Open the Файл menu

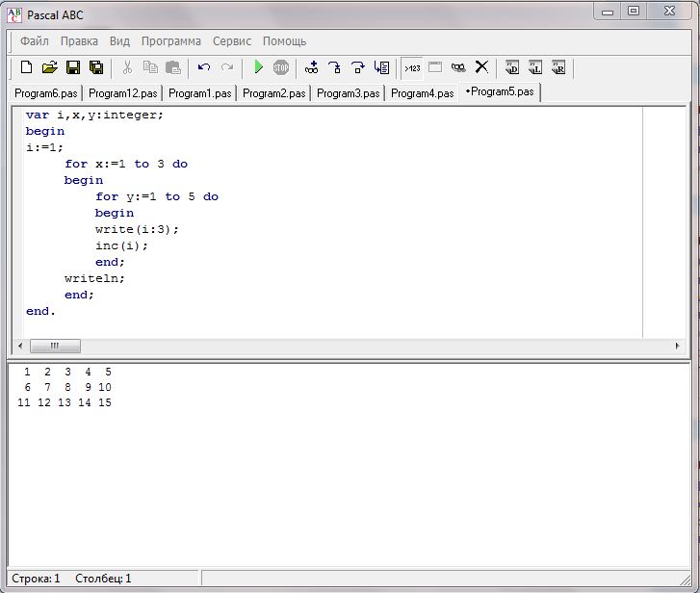pos(34,41)
